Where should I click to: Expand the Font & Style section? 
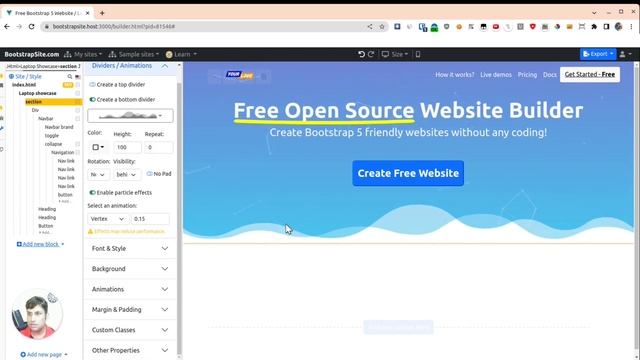pyautogui.click(x=130, y=248)
